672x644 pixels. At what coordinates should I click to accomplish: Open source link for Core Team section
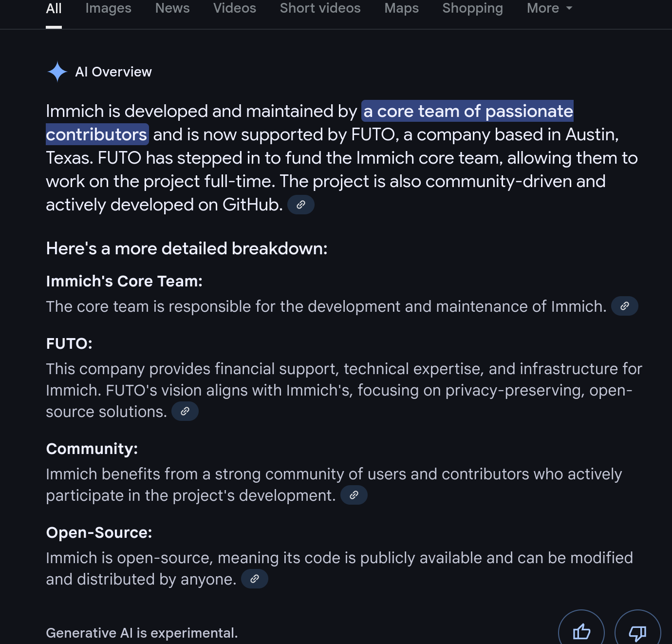[x=625, y=306]
